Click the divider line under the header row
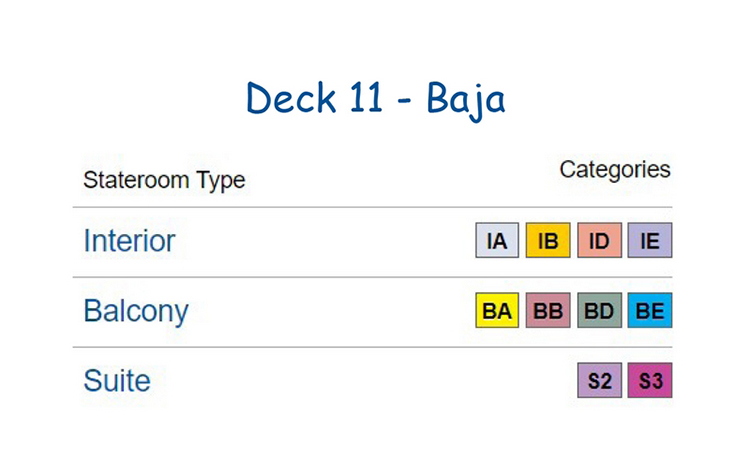This screenshot has width=750, height=460. point(373,207)
